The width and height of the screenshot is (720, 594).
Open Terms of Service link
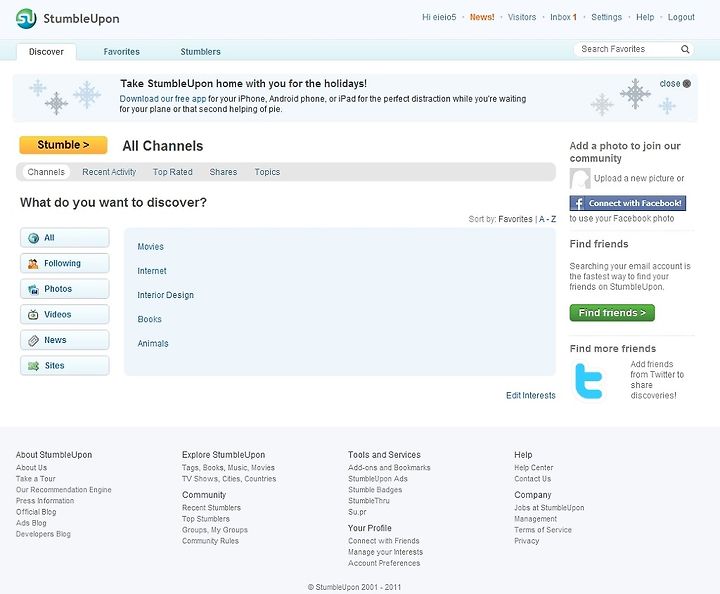pos(543,529)
